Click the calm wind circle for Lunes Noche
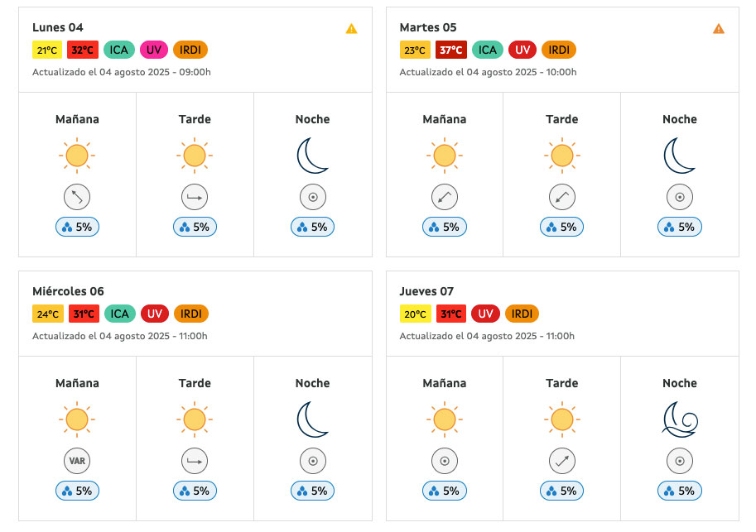Image resolution: width=756 pixels, height=532 pixels. point(313,197)
